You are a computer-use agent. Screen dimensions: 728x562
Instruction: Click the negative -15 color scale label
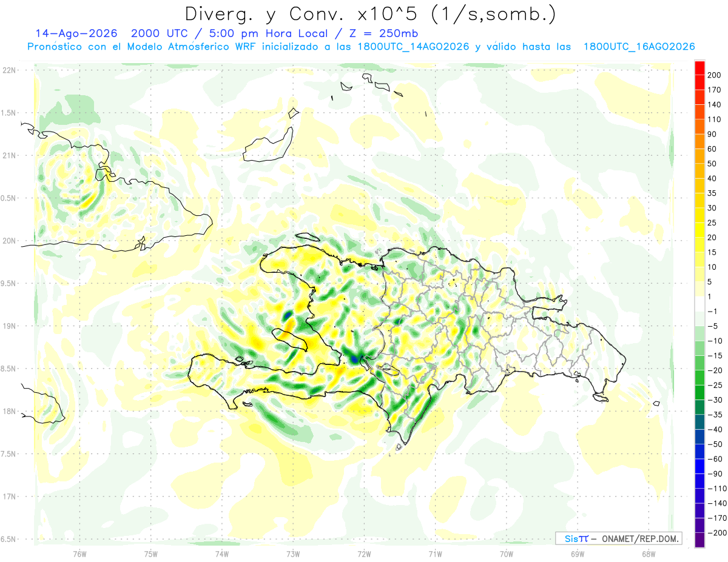[x=716, y=355]
